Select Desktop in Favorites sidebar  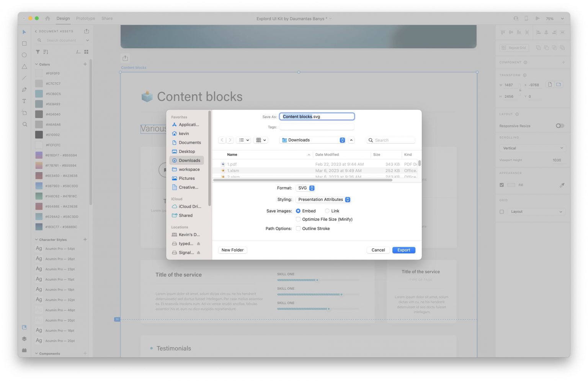pos(186,151)
